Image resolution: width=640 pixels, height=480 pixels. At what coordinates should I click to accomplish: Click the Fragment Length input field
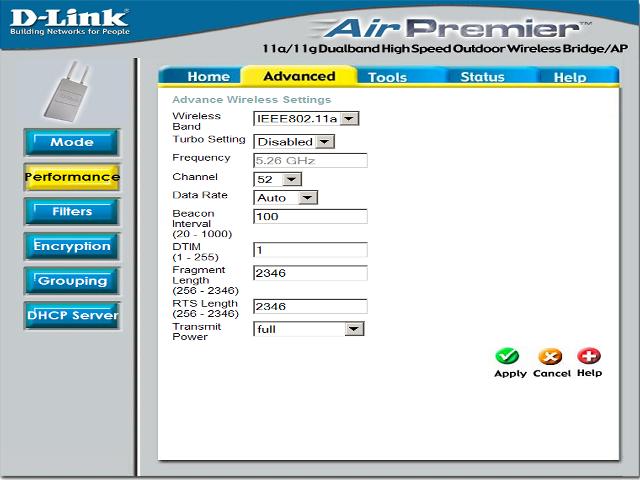tap(310, 273)
